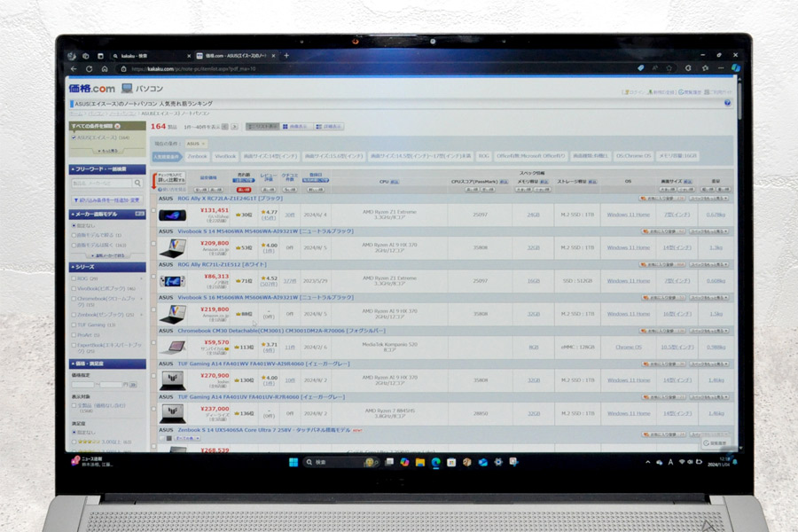798x532 pixels.
Task: Check the Chromebook series checkbox
Action: click(74, 299)
